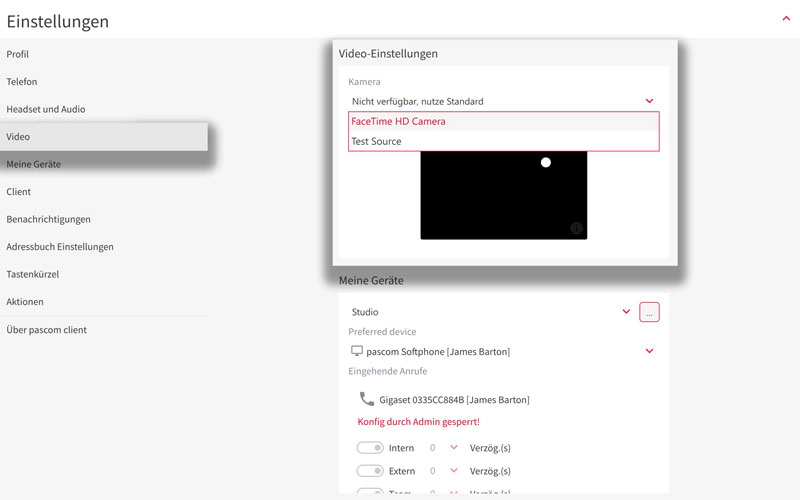Toggle the Extern incoming calls switch
The image size is (800, 500).
[x=370, y=470]
